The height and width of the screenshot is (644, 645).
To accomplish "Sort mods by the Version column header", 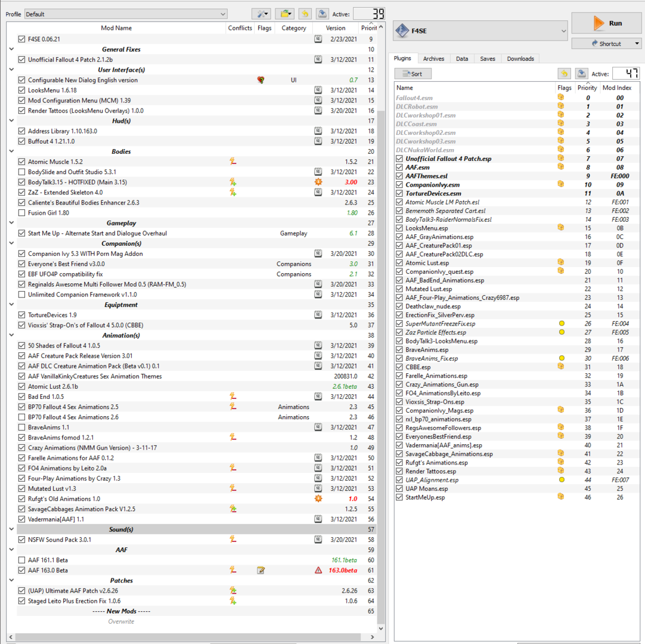I will (x=336, y=28).
